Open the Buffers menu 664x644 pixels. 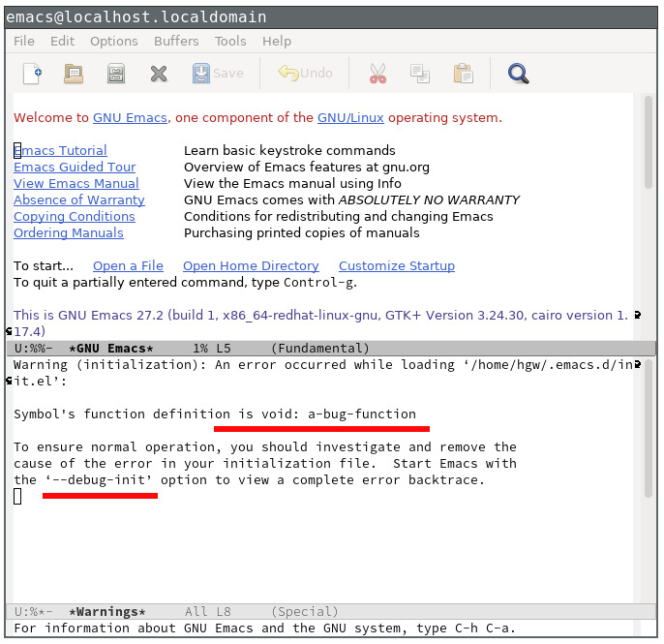176,41
